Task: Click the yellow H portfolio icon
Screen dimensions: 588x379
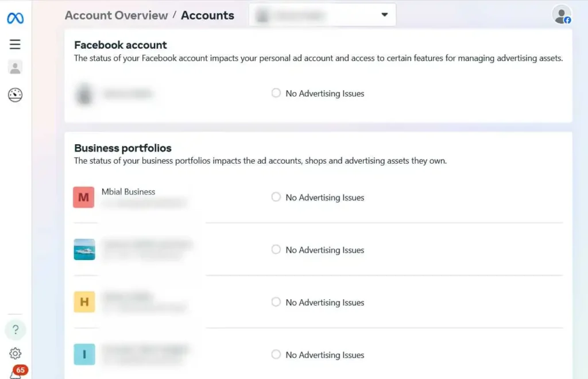Action: [x=84, y=302]
